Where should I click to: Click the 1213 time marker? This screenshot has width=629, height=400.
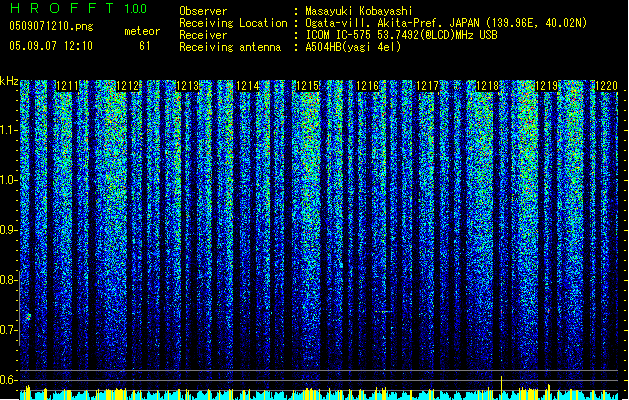[187, 86]
